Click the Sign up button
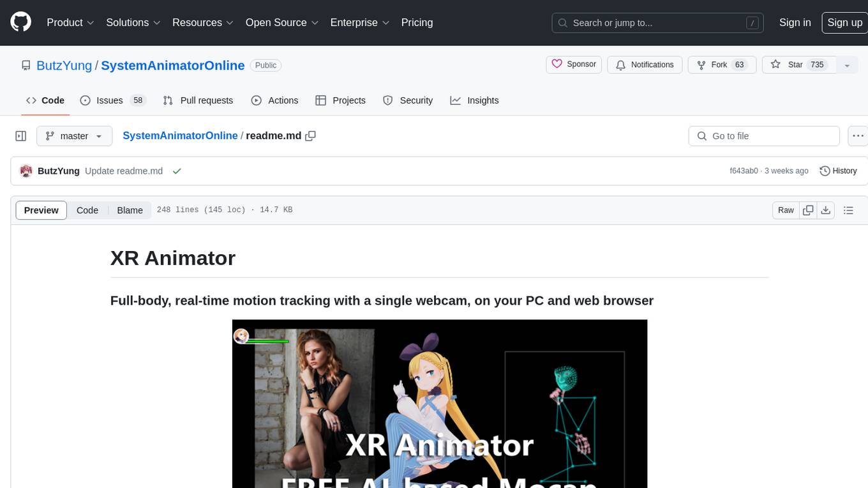This screenshot has width=868, height=488. click(x=844, y=22)
